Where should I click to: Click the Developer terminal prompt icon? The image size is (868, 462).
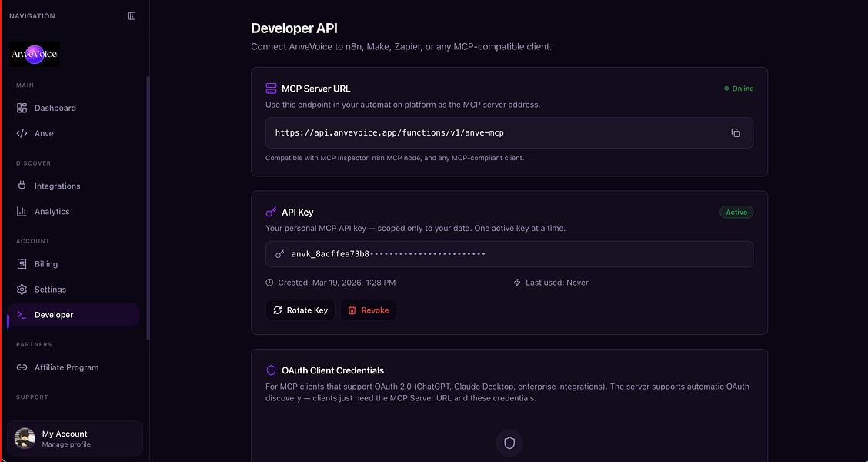pyautogui.click(x=22, y=315)
